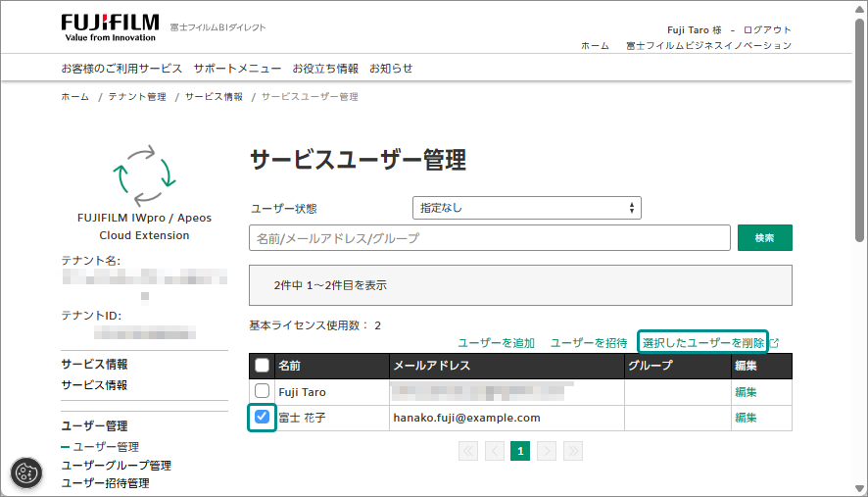The height and width of the screenshot is (497, 868).
Task: Go to the next page arrow
Action: tap(547, 451)
